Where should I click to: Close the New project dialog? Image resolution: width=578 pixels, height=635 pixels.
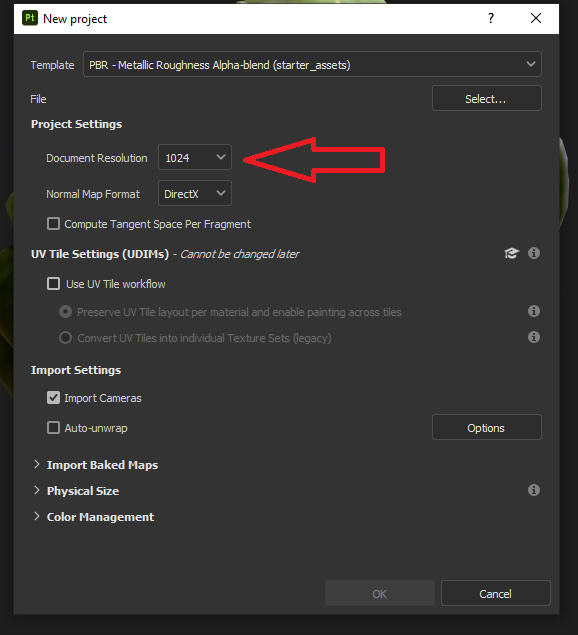pos(536,18)
